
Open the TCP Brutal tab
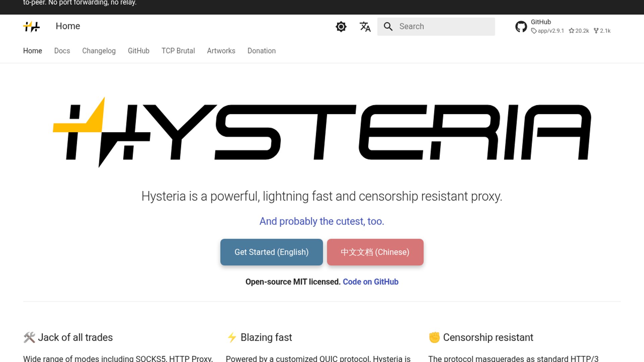point(178,51)
